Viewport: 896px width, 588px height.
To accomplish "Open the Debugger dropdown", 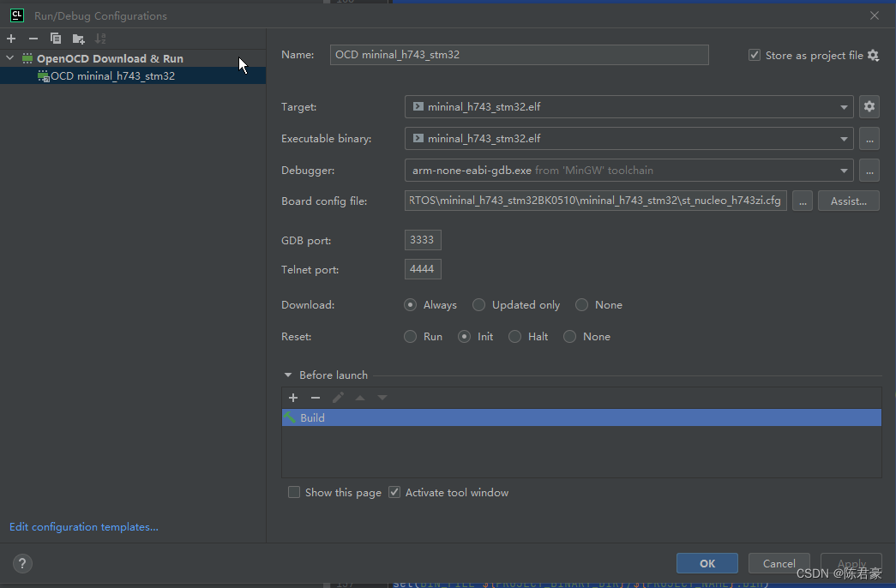I will coord(844,171).
